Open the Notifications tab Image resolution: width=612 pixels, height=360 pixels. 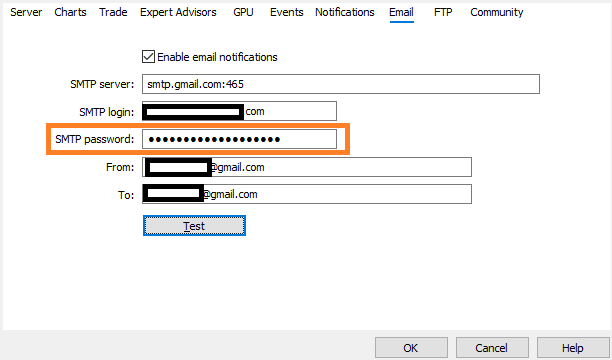pos(345,12)
